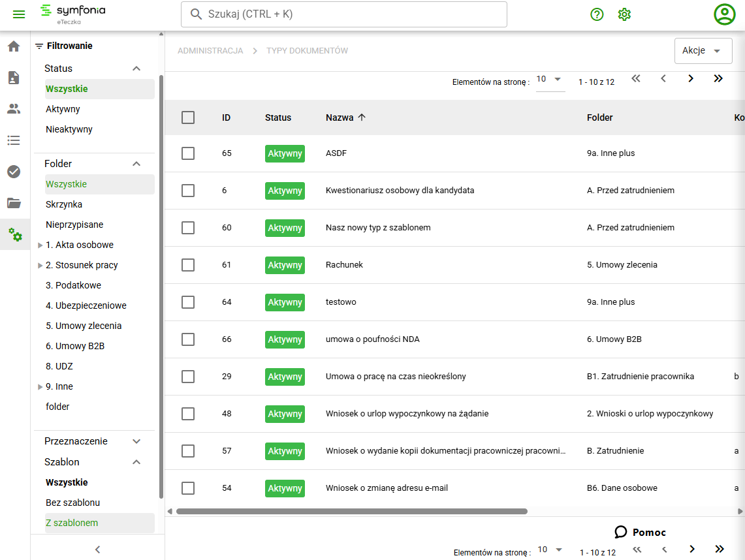Image resolution: width=745 pixels, height=560 pixels.
Task: Open the tasks checkmark sidebar icon
Action: tap(14, 172)
